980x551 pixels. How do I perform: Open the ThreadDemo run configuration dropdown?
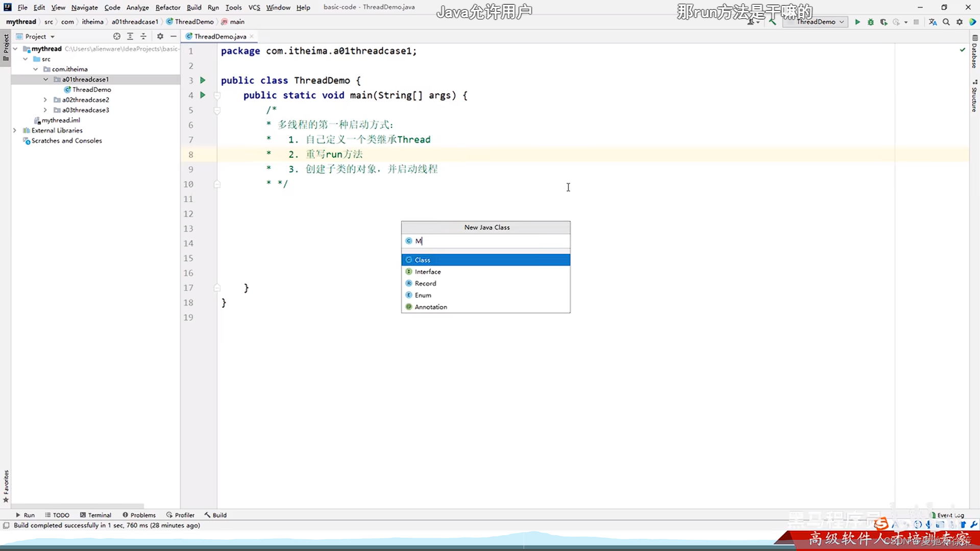pos(816,22)
